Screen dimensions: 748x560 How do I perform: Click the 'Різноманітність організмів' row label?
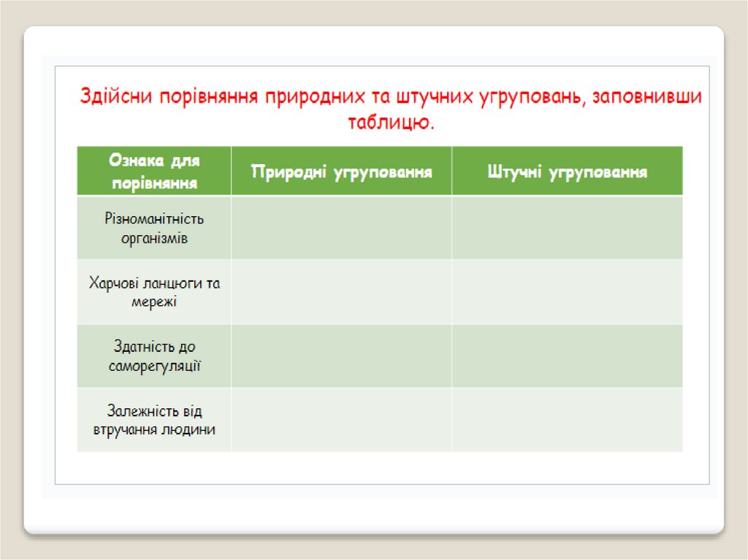coord(154,228)
